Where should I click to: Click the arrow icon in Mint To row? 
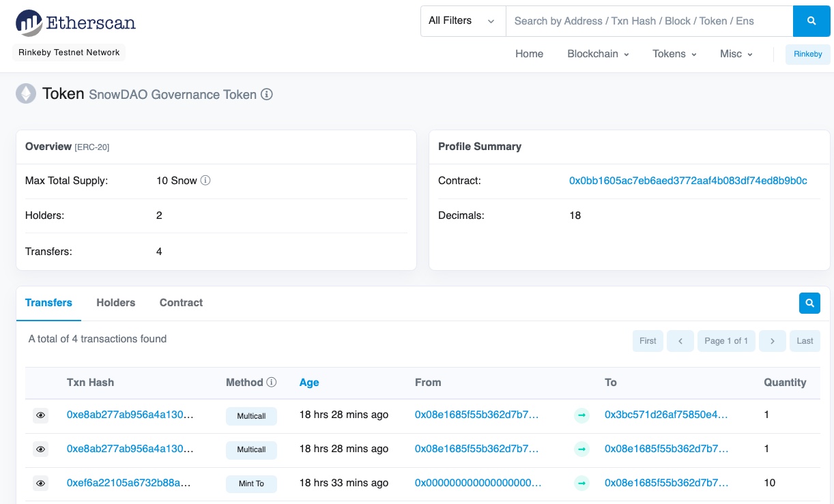click(581, 484)
